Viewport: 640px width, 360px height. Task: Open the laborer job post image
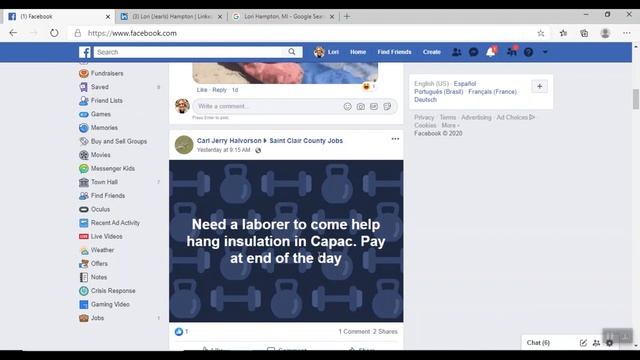tap(286, 241)
